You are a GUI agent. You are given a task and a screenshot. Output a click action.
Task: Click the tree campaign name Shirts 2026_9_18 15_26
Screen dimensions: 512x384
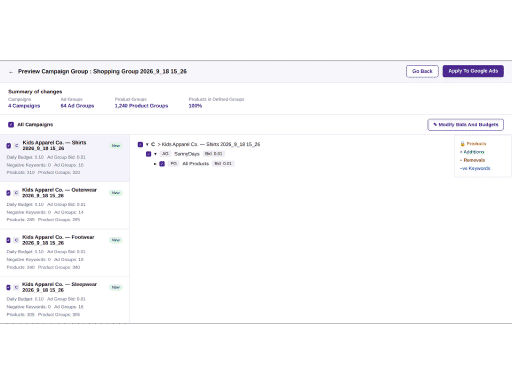(x=211, y=144)
